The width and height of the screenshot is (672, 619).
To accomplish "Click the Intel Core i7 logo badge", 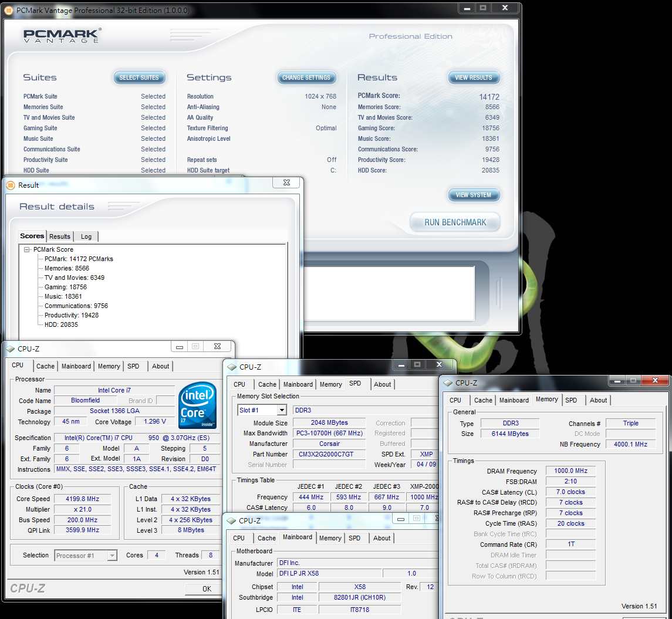I will pos(197,405).
